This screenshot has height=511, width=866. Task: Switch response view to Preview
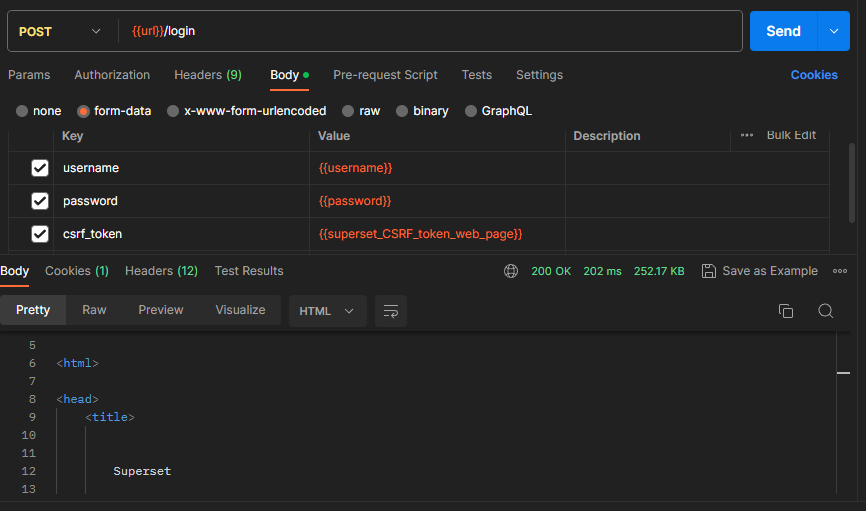[161, 310]
